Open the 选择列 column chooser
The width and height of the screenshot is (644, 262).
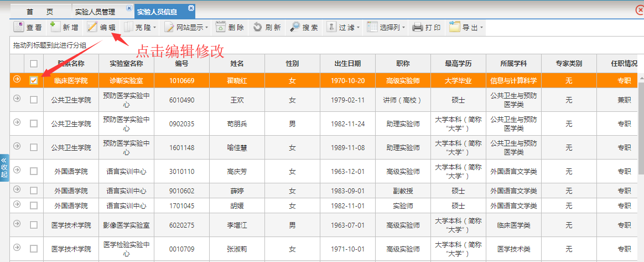pyautogui.click(x=386, y=27)
